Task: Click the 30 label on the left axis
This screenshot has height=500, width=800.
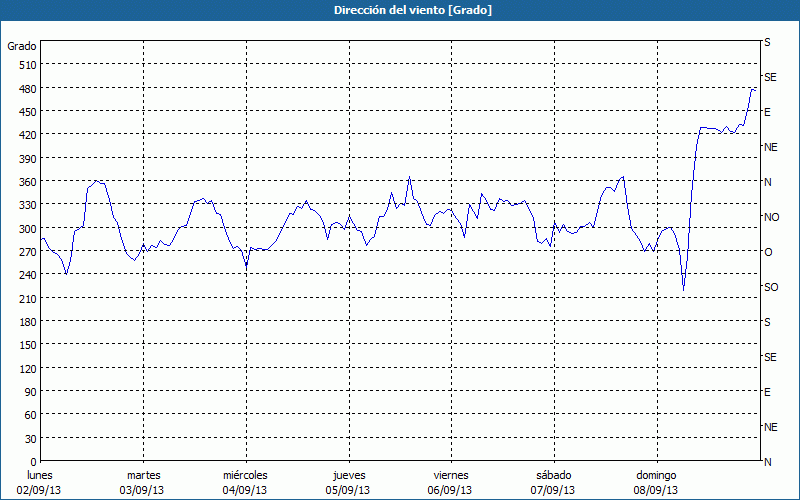Action: pyautogui.click(x=28, y=438)
